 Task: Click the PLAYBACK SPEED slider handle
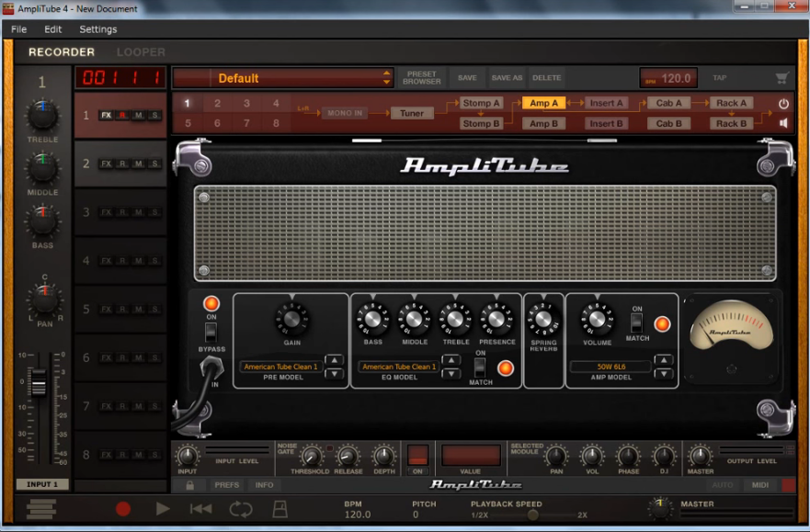tap(532, 515)
